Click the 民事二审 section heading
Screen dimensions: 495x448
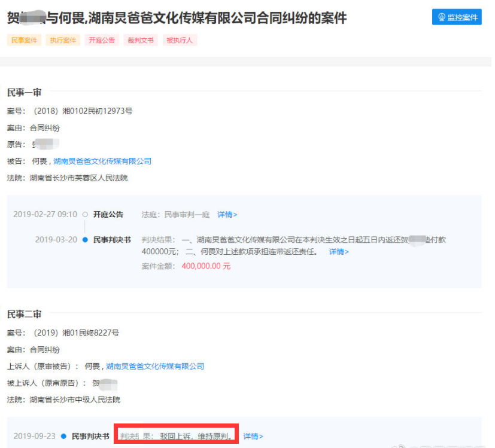tap(25, 314)
